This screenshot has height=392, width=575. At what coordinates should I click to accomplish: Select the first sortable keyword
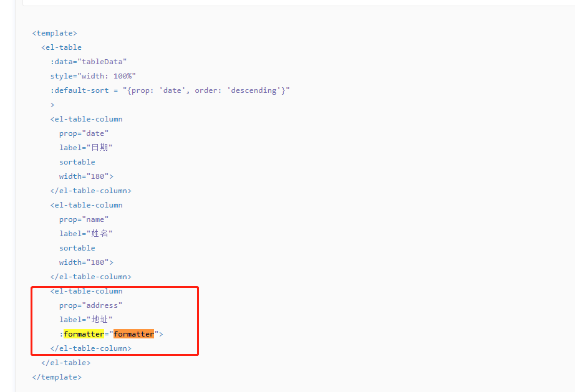pos(77,161)
